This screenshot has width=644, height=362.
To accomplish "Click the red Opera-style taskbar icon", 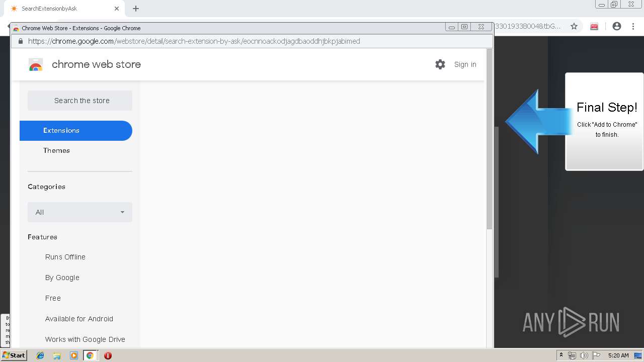I will [x=108, y=355].
